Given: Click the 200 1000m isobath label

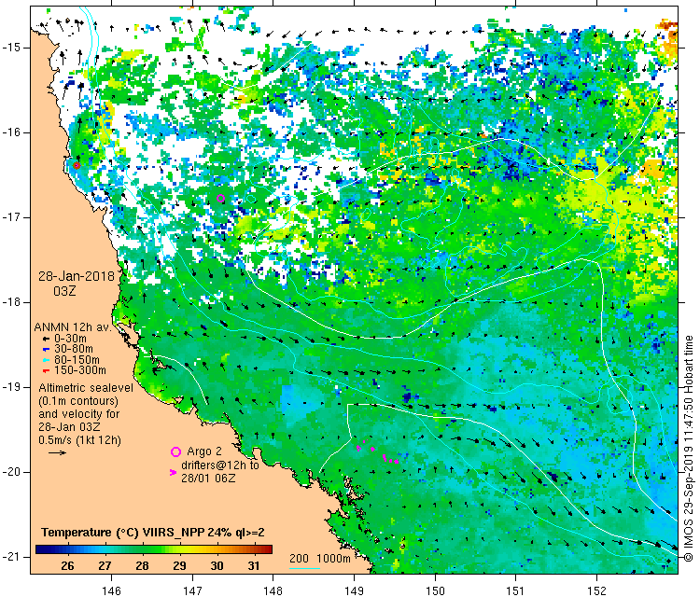Looking at the screenshot, I should pyautogui.click(x=319, y=558).
